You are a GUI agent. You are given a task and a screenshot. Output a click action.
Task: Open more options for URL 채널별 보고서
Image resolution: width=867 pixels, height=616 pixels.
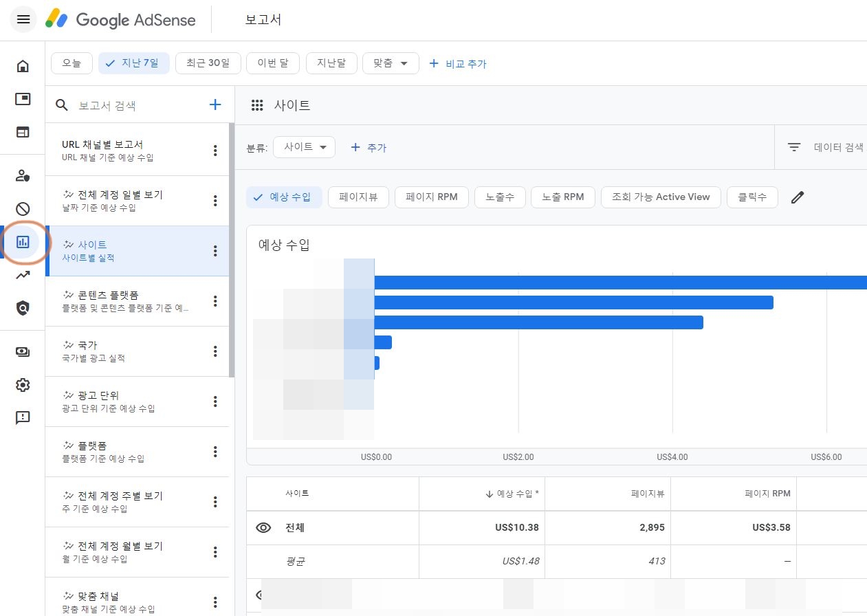[x=215, y=151]
